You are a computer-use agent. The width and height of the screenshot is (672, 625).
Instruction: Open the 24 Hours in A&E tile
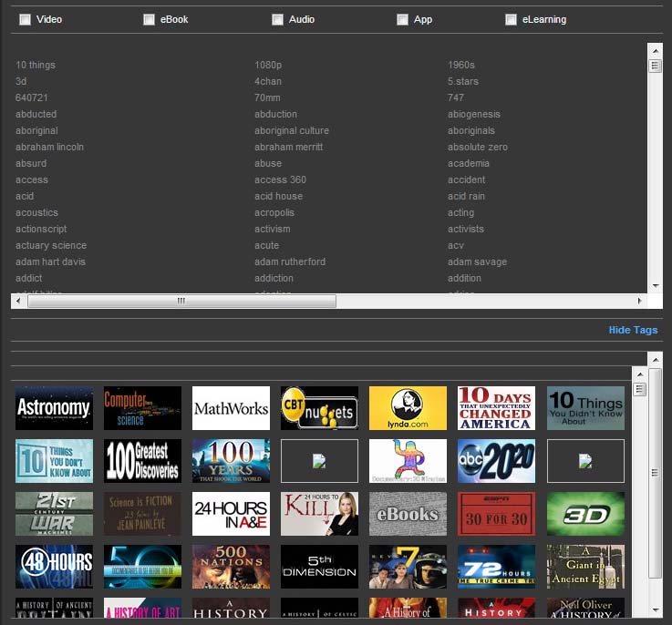click(x=231, y=514)
